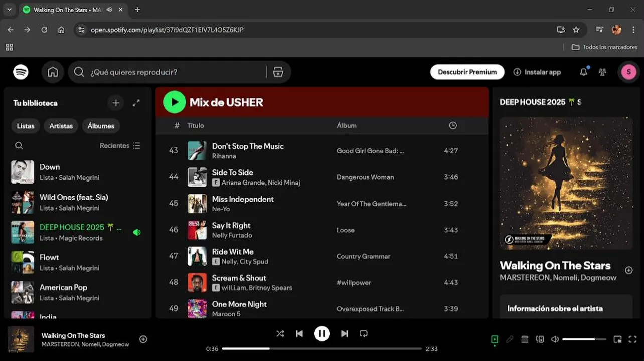Search within your library
This screenshot has width=644, height=361.
point(19,146)
